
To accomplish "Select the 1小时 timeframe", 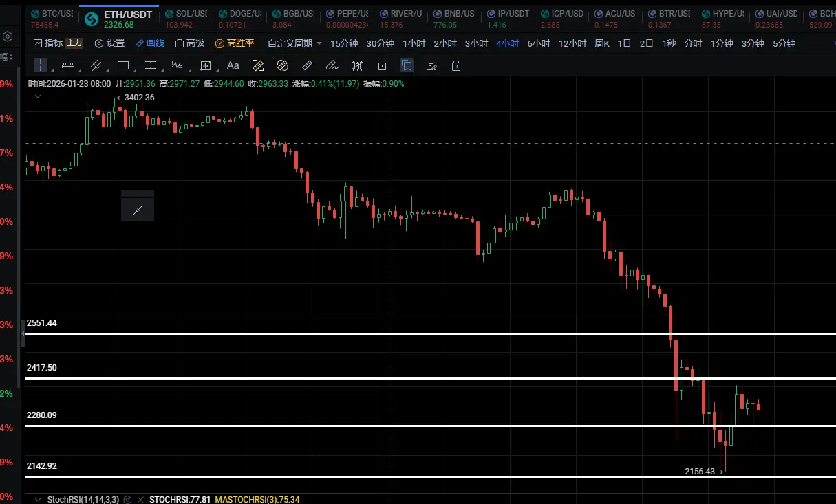I will [414, 43].
